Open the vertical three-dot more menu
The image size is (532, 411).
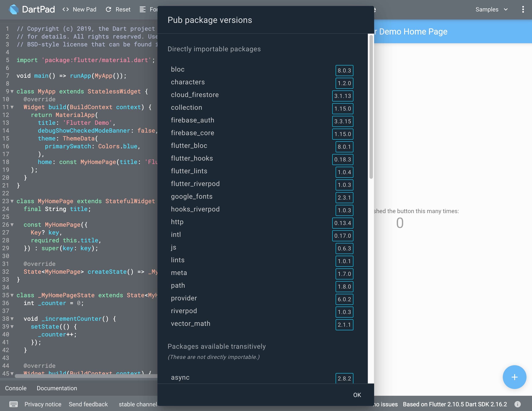coord(523,9)
